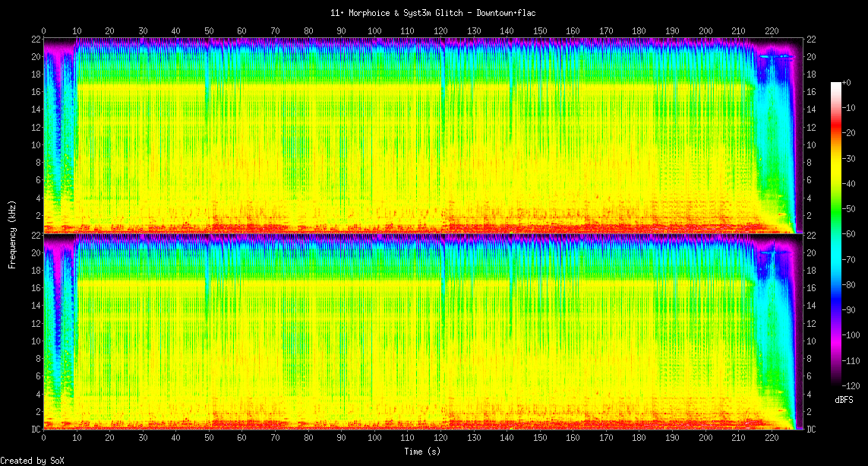
Task: Click the DC label at bottom-left of lower channel
Action: [36, 430]
